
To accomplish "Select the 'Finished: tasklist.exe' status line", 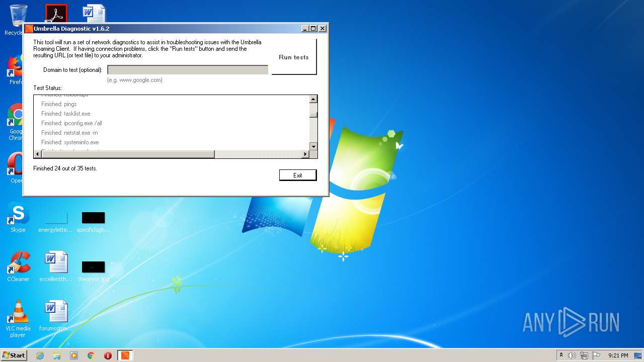I will [x=66, y=114].
